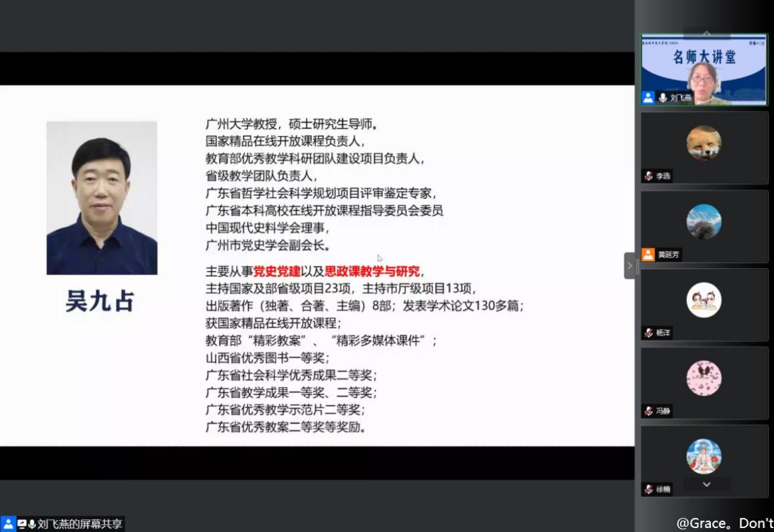This screenshot has width=774, height=532.
Task: Select 冯静's pink avatar
Action: pyautogui.click(x=704, y=378)
